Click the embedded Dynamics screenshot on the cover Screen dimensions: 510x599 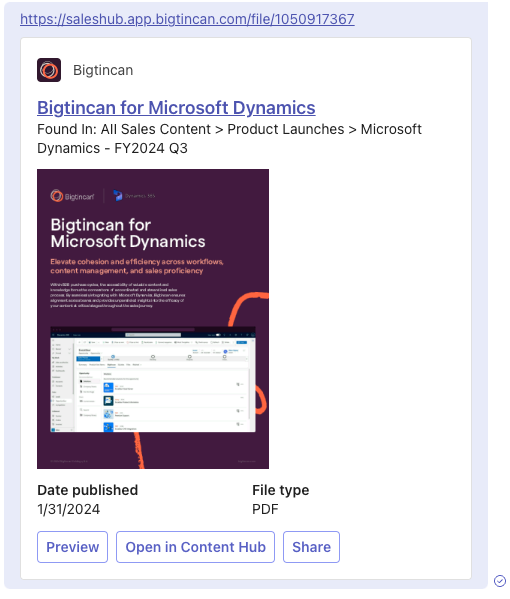tap(153, 379)
